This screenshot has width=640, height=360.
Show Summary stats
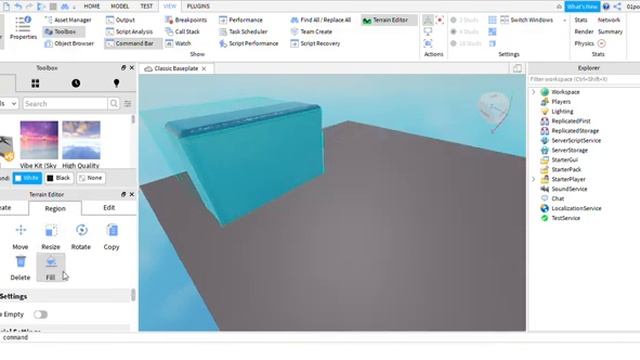click(x=610, y=31)
